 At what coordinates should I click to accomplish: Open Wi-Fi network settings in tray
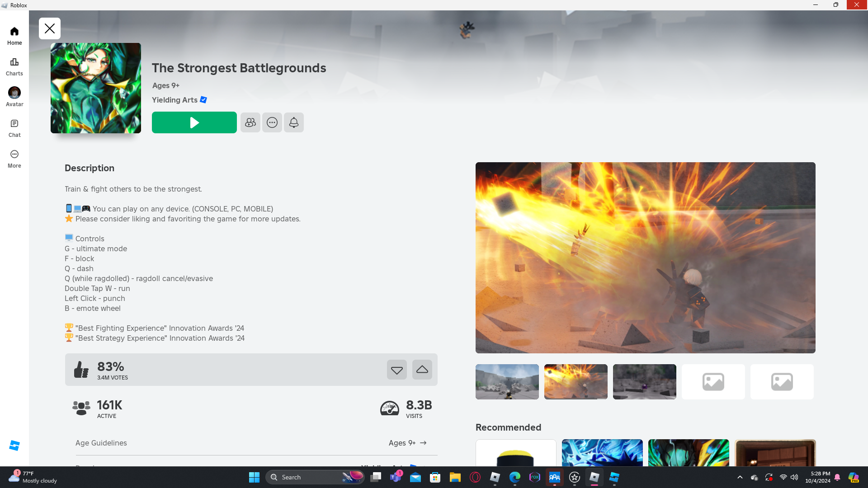(783, 477)
